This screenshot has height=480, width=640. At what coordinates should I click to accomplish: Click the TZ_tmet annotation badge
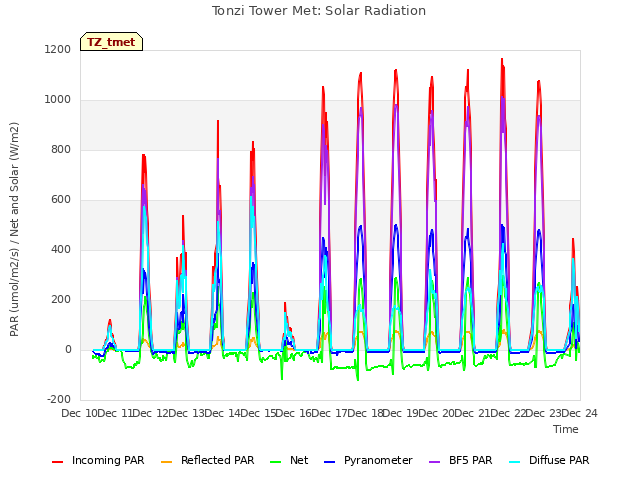point(111,42)
